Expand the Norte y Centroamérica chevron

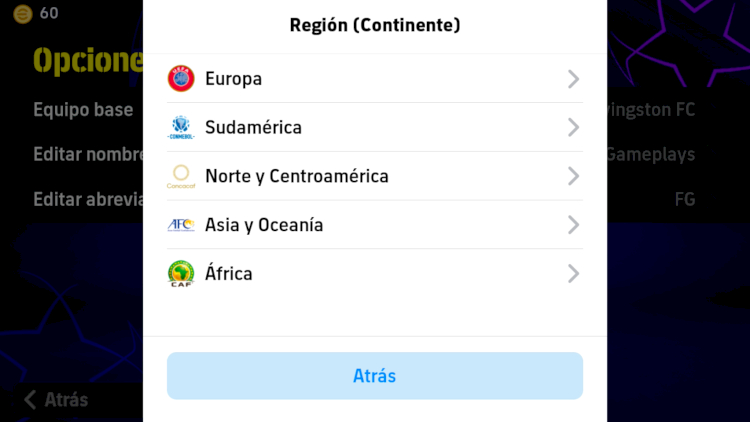tap(574, 176)
